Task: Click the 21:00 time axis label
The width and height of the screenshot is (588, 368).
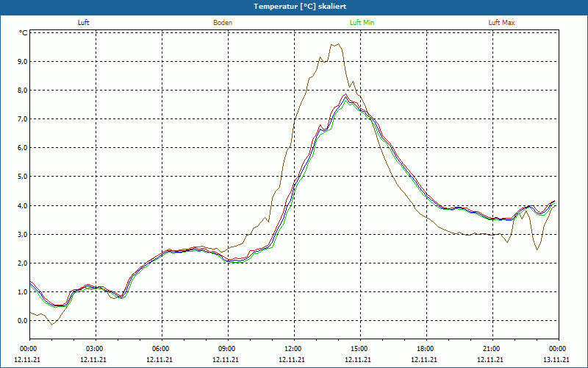Action: pyautogui.click(x=492, y=349)
